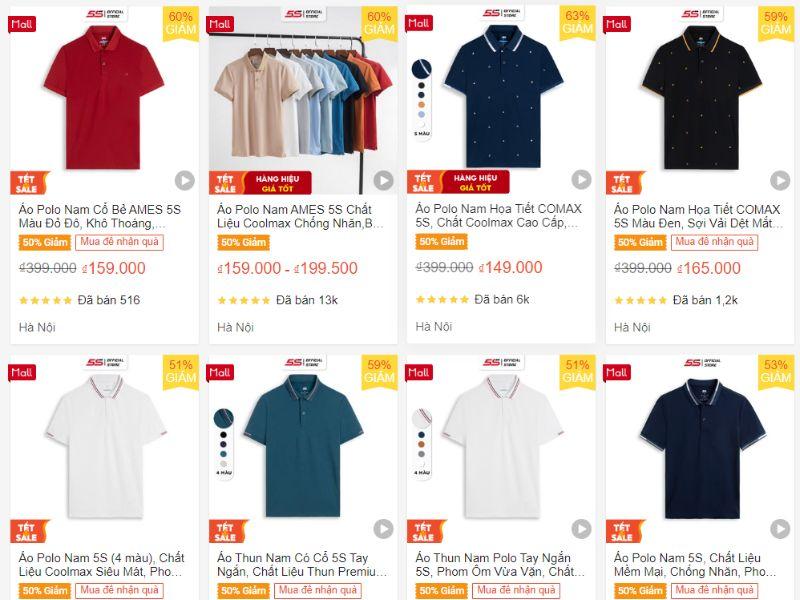The height and width of the screenshot is (600, 800).
Task: Play video on navy COMAX polo card
Action: [x=581, y=180]
